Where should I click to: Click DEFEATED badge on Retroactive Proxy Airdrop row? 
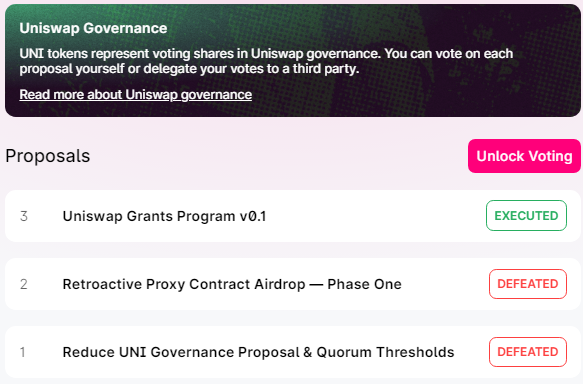pos(528,284)
